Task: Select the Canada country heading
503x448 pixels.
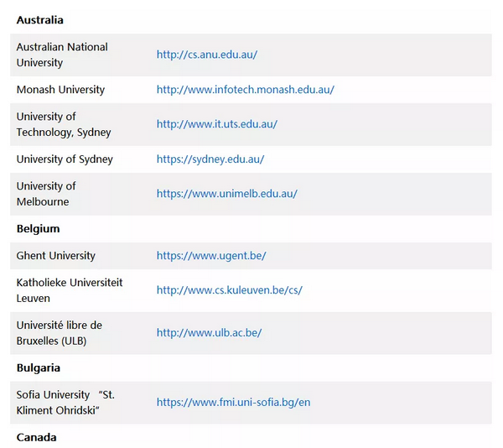Action: 37,437
